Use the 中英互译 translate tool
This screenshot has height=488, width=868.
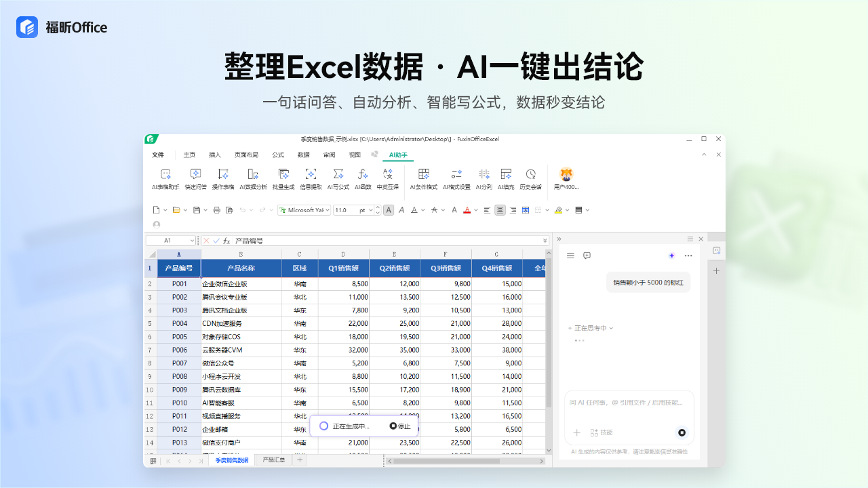click(x=388, y=179)
